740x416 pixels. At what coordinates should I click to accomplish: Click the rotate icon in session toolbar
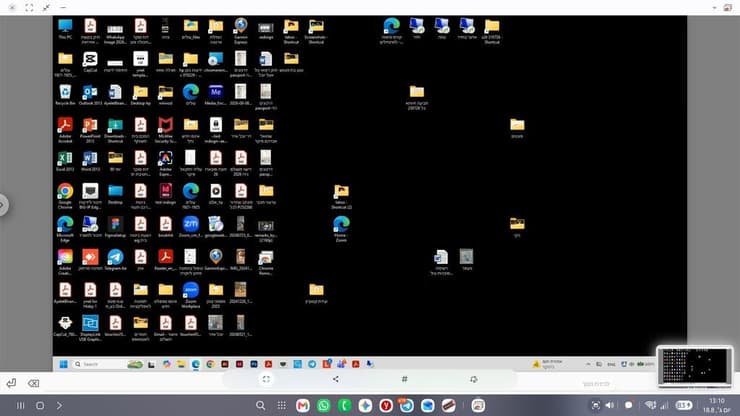point(474,379)
